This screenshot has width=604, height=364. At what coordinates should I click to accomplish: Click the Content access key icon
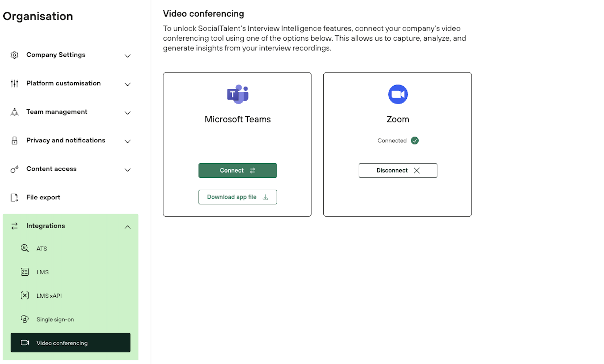(14, 169)
